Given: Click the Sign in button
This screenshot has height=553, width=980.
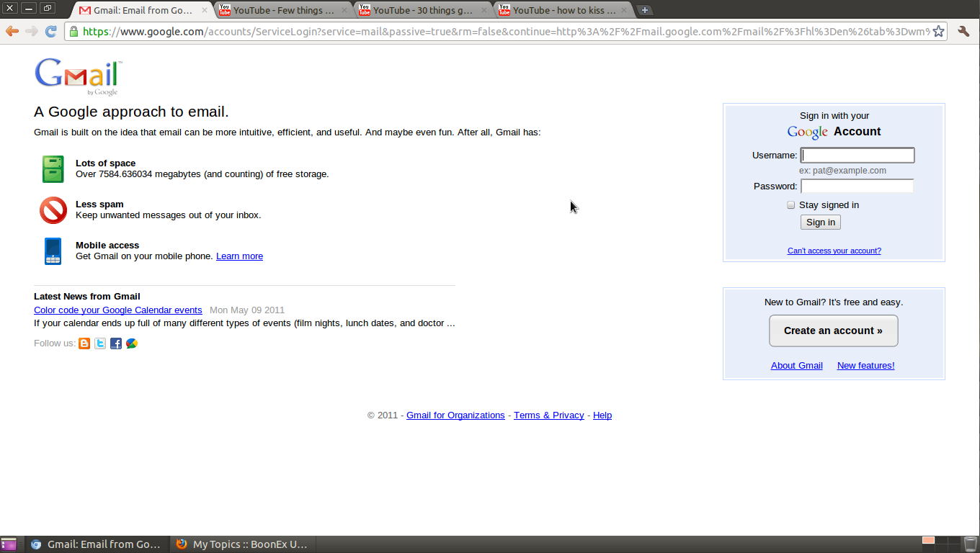Looking at the screenshot, I should 821,222.
